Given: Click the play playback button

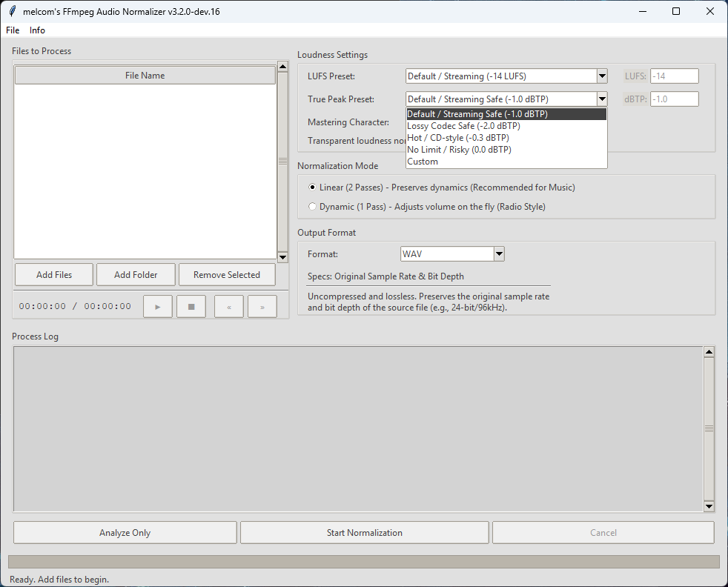Looking at the screenshot, I should click(x=158, y=307).
